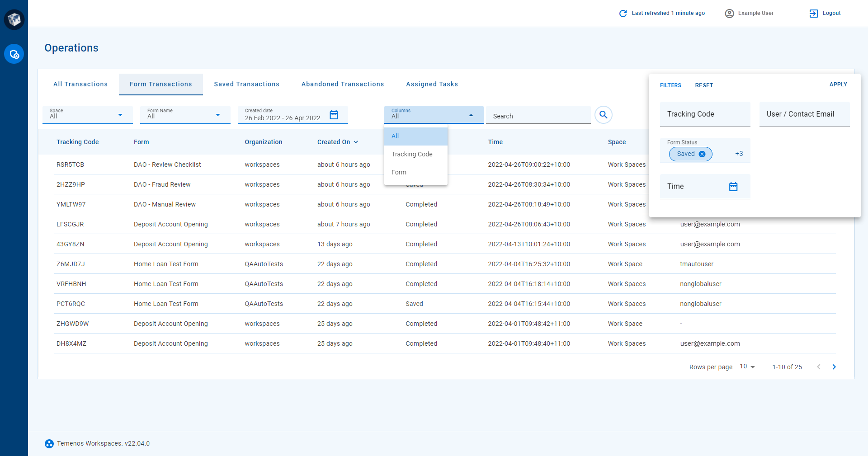This screenshot has width=868, height=456.
Task: Remove the Saved chip from Form Status
Action: click(x=702, y=154)
